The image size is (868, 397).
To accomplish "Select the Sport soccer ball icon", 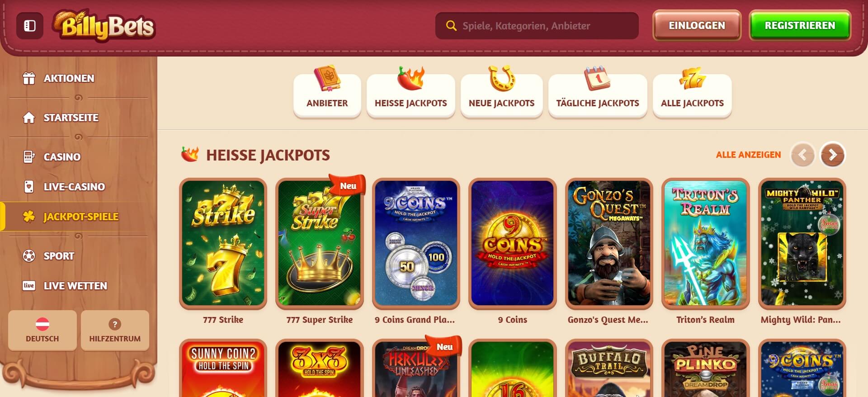I will coord(29,256).
